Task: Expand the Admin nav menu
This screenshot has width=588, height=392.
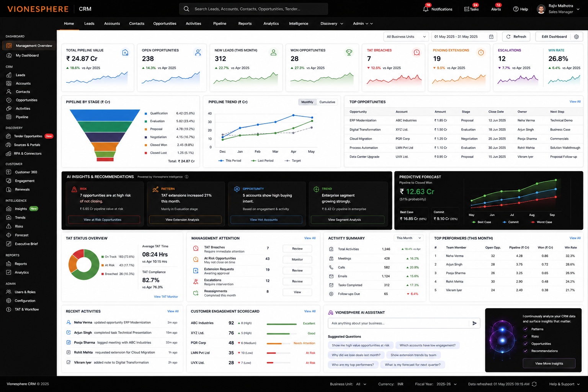Action: [x=363, y=24]
